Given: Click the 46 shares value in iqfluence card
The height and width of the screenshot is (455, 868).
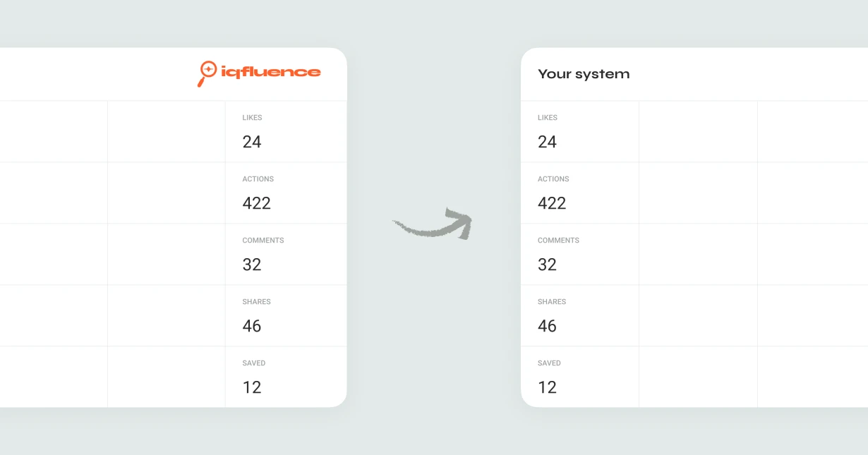Looking at the screenshot, I should tap(252, 326).
